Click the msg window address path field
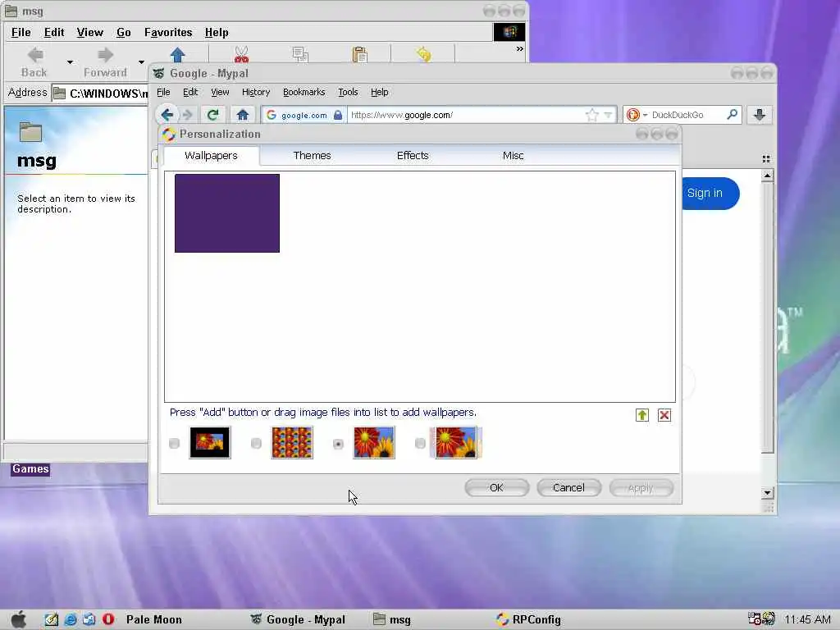 tap(102, 94)
